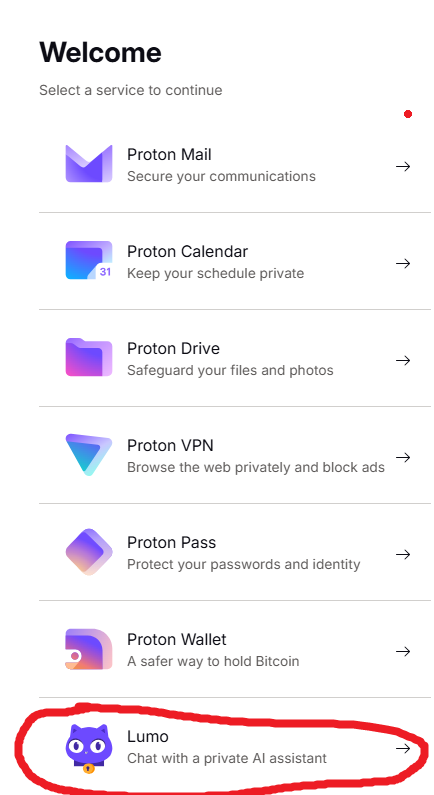Select "Safeguard your files and photos" text
Viewport: 434px width, 795px height.
pyautogui.click(x=230, y=371)
